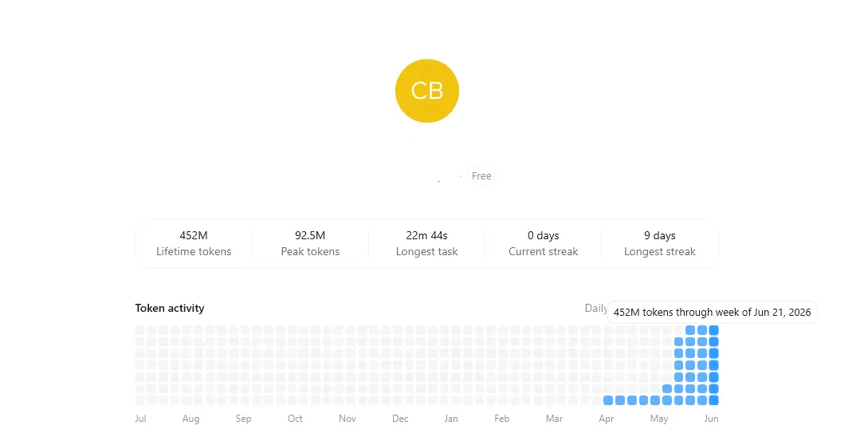Click the Token activity heading
Image resolution: width=868 pixels, height=441 pixels.
[170, 308]
